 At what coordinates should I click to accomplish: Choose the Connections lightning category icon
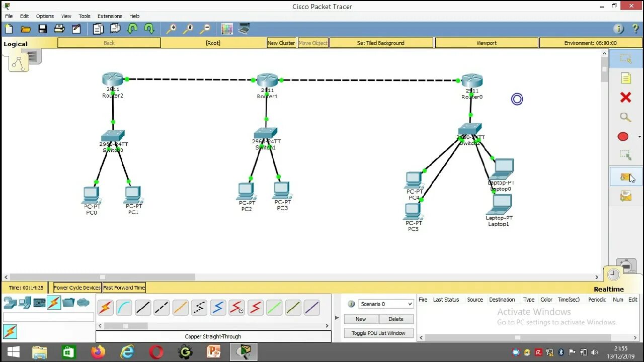click(x=54, y=303)
